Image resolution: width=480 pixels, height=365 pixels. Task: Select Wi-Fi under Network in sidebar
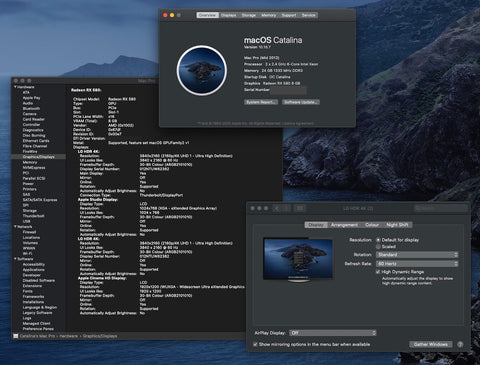(x=27, y=254)
